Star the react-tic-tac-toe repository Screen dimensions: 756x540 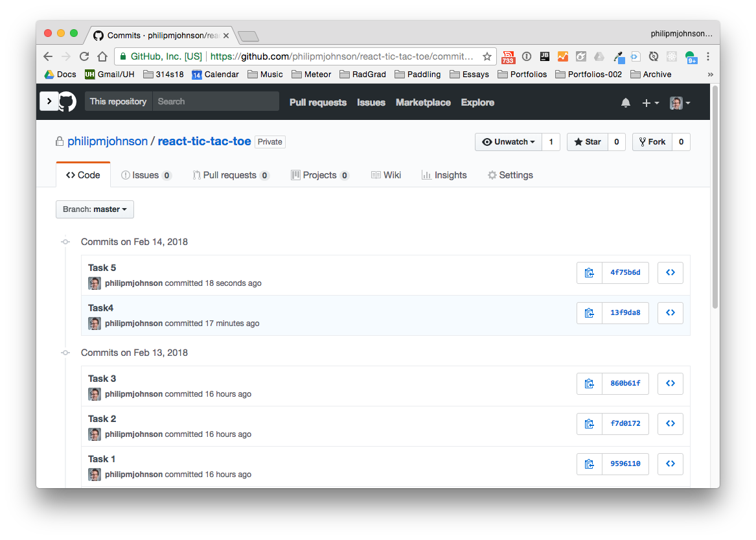[x=587, y=142]
